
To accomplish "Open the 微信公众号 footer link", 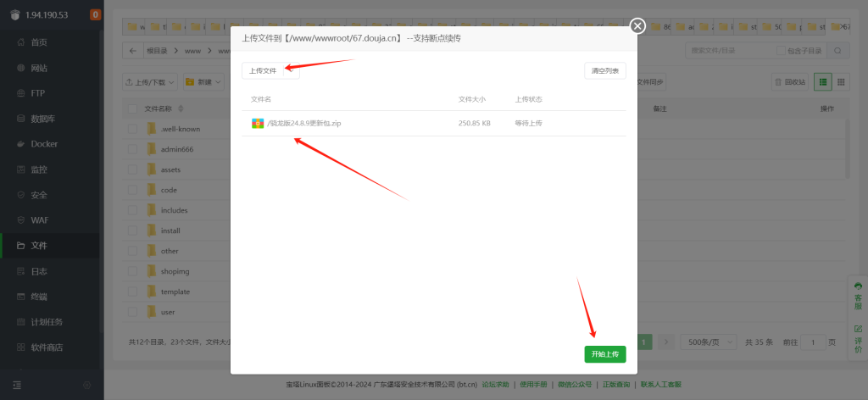I will click(575, 385).
